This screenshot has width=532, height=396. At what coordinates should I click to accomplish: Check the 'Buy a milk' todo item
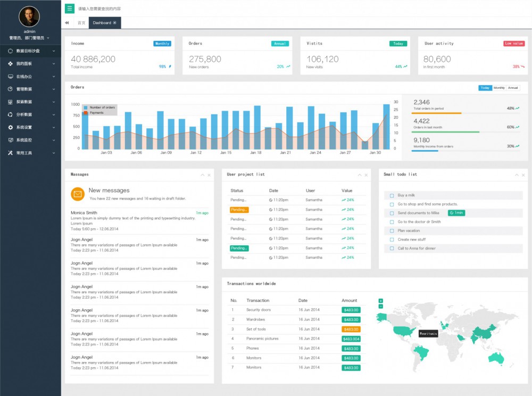tap(392, 195)
